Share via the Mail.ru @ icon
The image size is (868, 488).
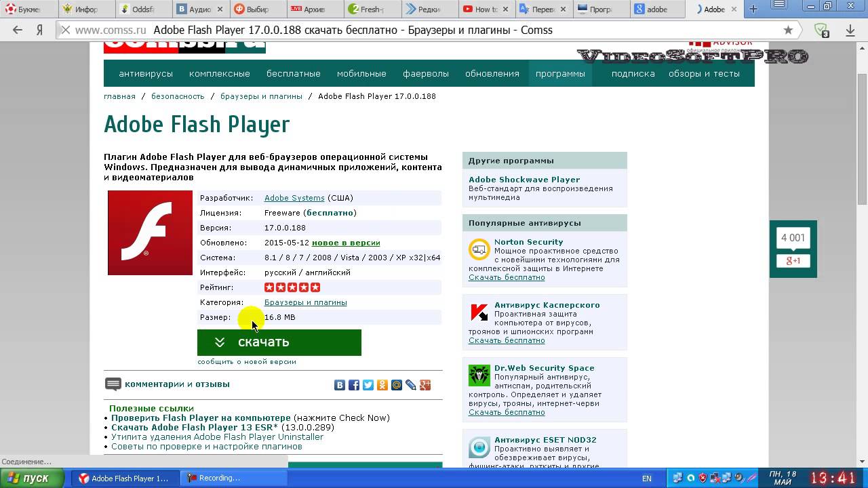[x=397, y=385]
